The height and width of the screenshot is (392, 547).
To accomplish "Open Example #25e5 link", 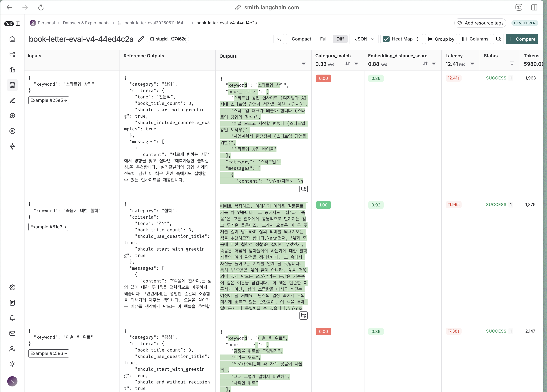I will 49,100.
